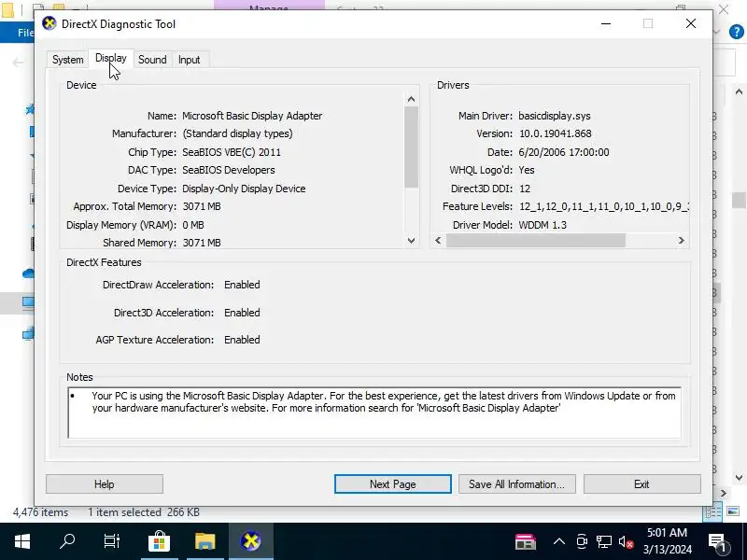Switch Explorer to large thumbnails view
This screenshot has height=560, width=747.
(x=733, y=511)
